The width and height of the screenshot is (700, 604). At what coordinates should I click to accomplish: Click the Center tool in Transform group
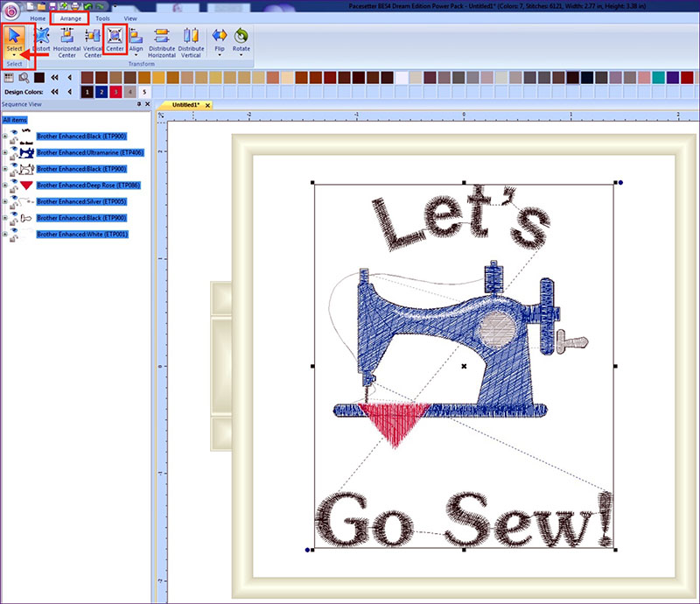tap(115, 39)
